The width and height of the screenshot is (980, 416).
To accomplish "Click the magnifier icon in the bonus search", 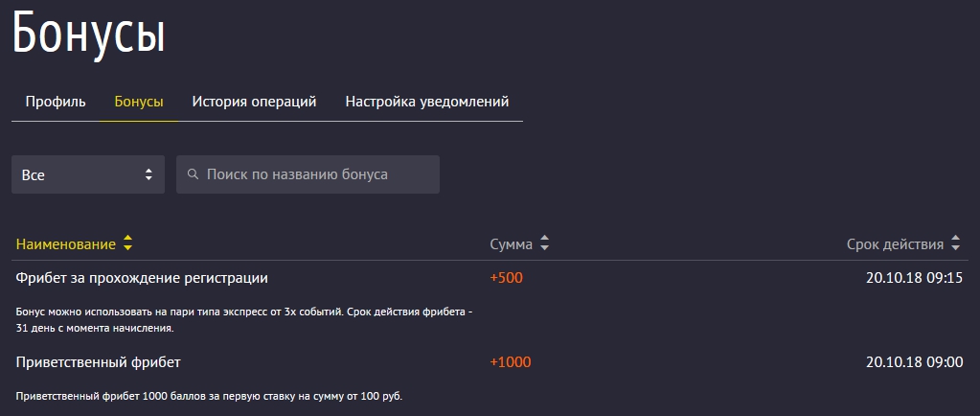I will coord(193,174).
